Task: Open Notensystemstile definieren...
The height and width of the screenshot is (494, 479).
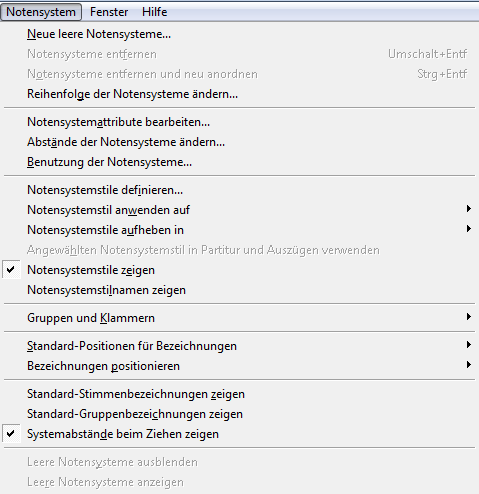Action: [239, 190]
